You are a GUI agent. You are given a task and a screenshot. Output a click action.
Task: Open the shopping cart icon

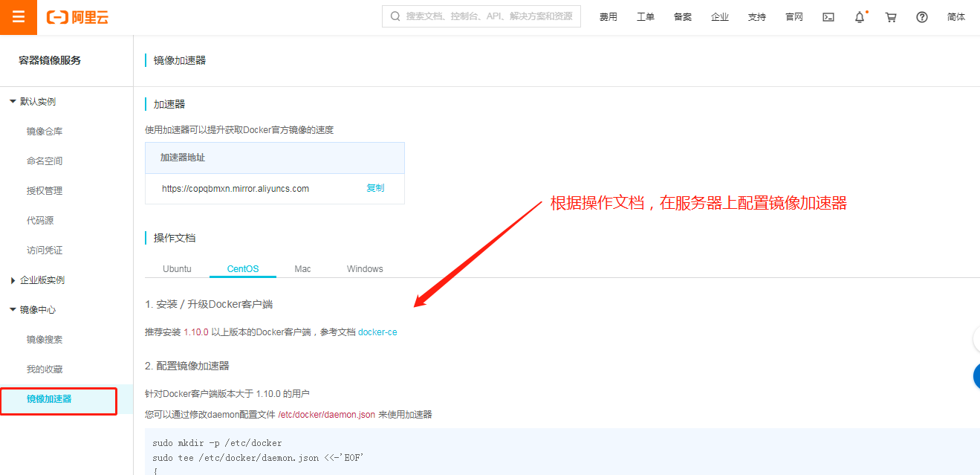(x=891, y=17)
